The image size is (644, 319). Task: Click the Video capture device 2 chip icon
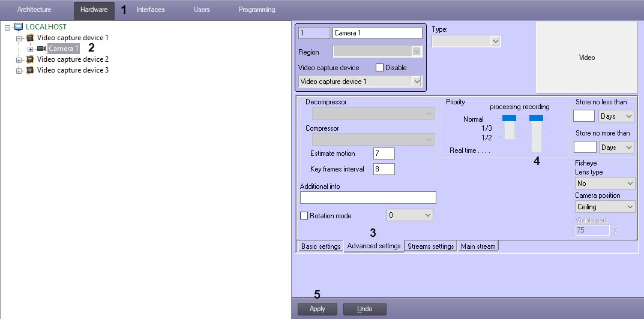click(x=30, y=59)
